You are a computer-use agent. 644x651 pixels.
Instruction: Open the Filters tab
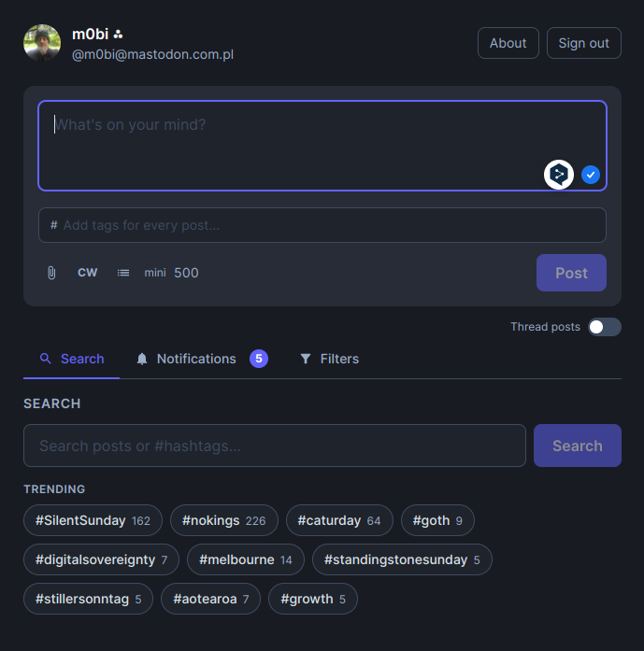[329, 359]
